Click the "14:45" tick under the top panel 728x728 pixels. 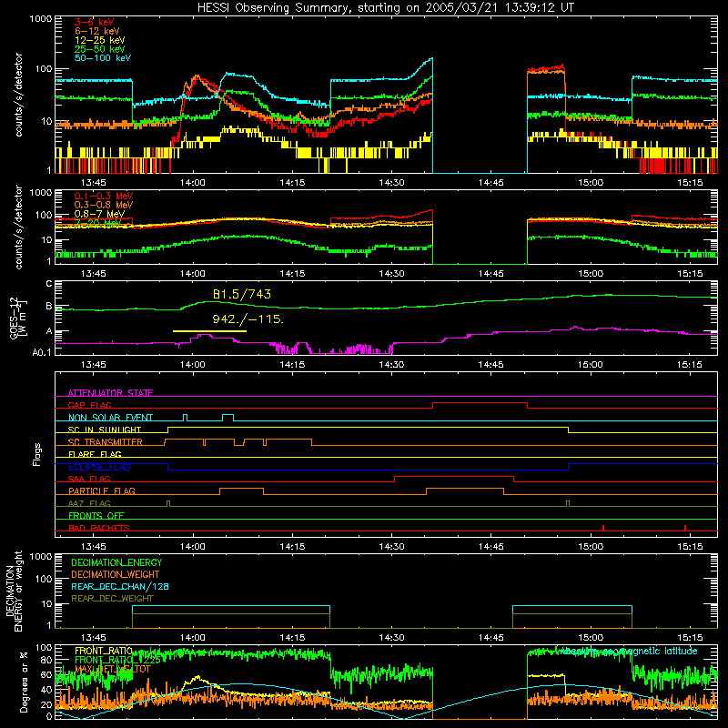490,183
